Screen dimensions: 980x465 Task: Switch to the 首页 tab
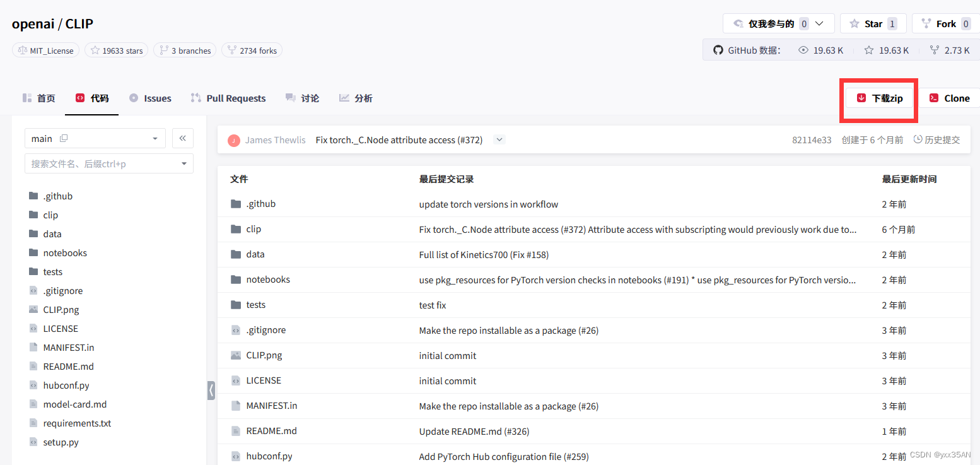[x=38, y=98]
